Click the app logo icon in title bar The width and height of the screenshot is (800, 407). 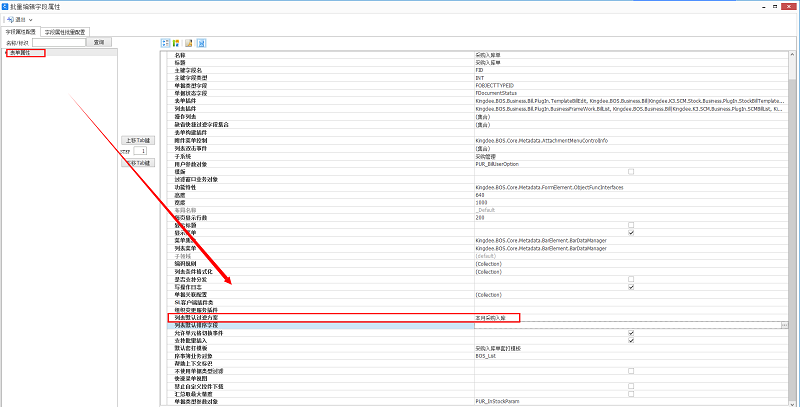[7, 6]
